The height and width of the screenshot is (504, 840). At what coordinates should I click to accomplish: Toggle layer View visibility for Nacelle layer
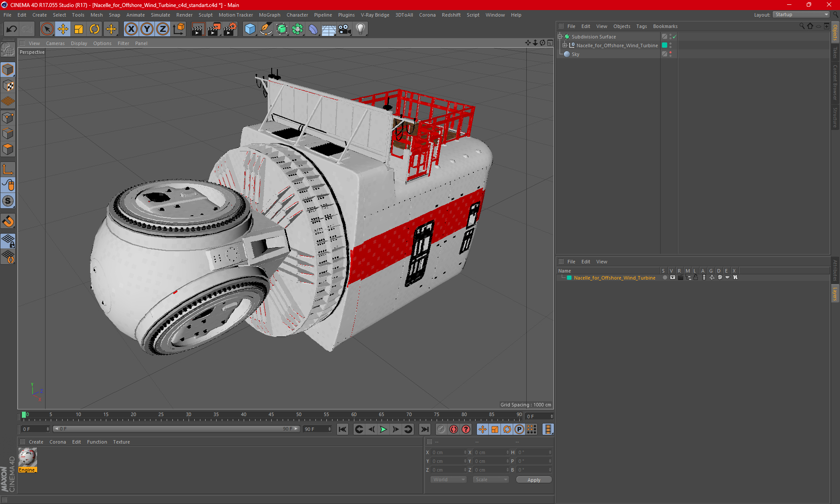672,277
